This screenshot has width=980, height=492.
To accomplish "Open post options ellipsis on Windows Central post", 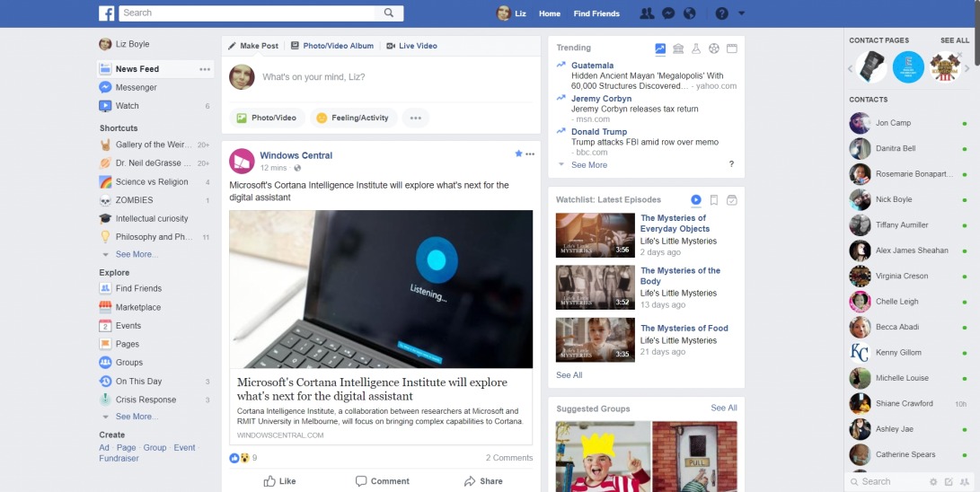I will (x=530, y=154).
